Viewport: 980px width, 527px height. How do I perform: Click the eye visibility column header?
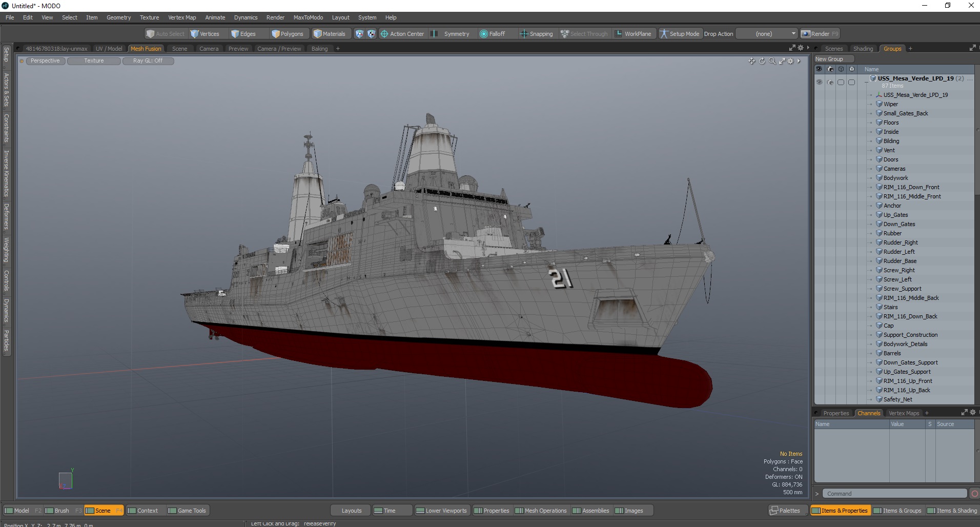click(x=819, y=69)
